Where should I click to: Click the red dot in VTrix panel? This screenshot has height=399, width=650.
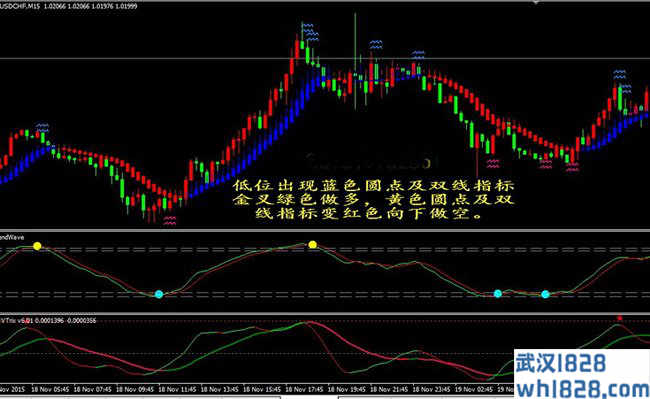(619, 318)
